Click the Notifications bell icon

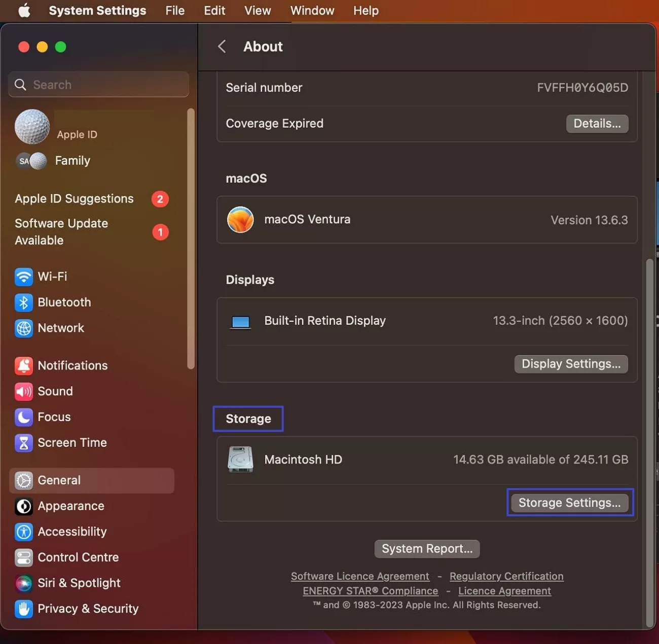click(24, 365)
